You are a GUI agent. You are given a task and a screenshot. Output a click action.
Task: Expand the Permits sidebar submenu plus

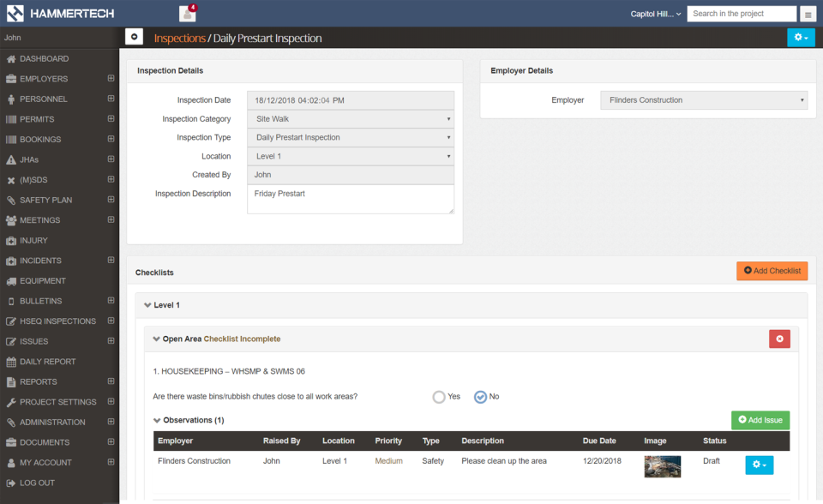point(111,118)
